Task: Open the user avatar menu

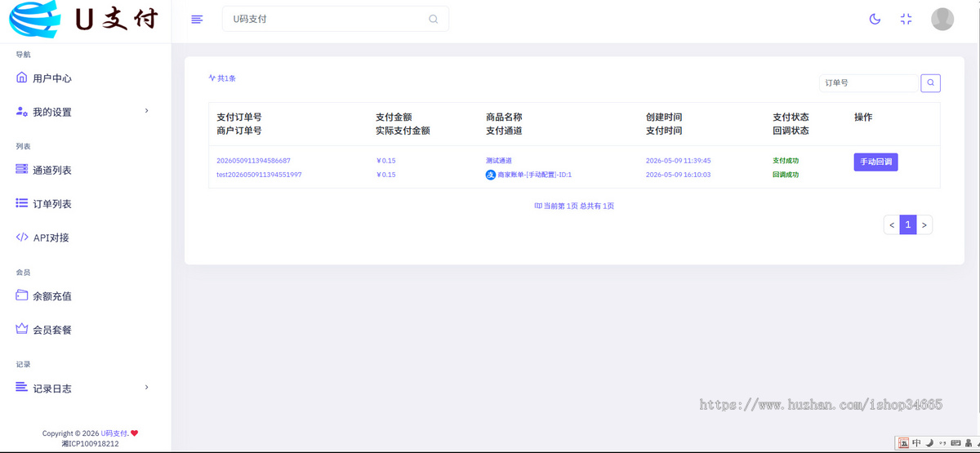Action: [942, 19]
